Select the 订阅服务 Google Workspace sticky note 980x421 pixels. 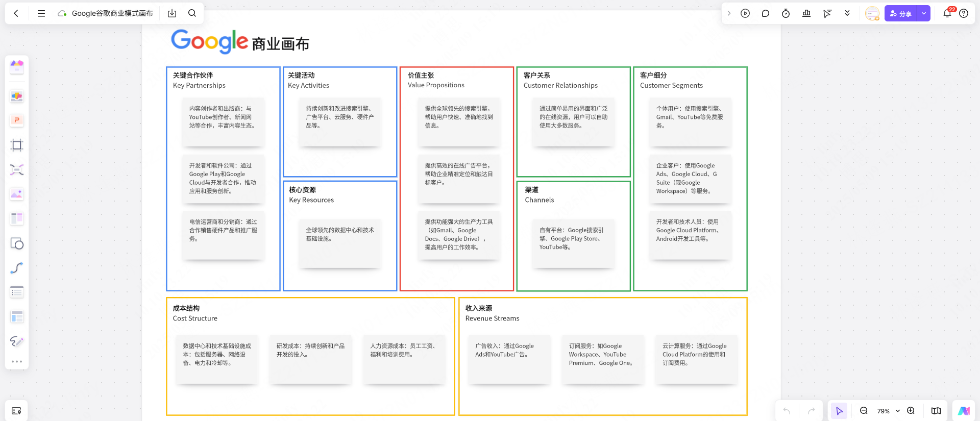[x=603, y=359]
